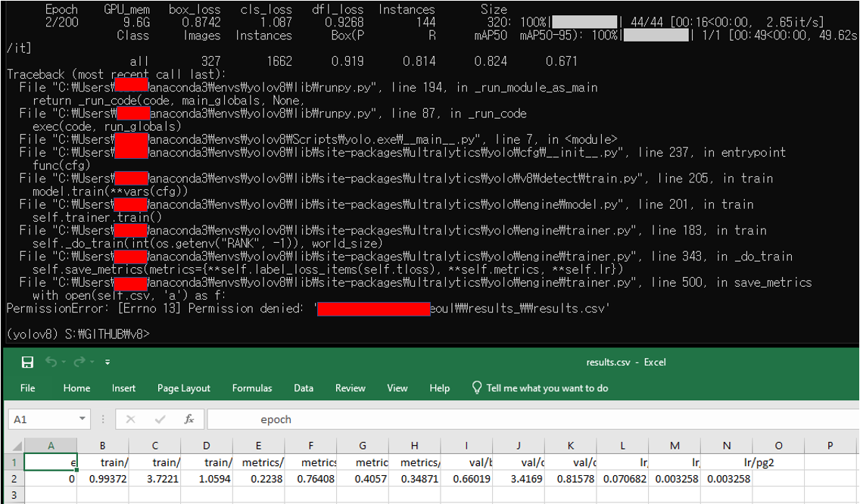This screenshot has height=504, width=860.
Task: Click header cell metrics/ in column E
Action: 258,462
